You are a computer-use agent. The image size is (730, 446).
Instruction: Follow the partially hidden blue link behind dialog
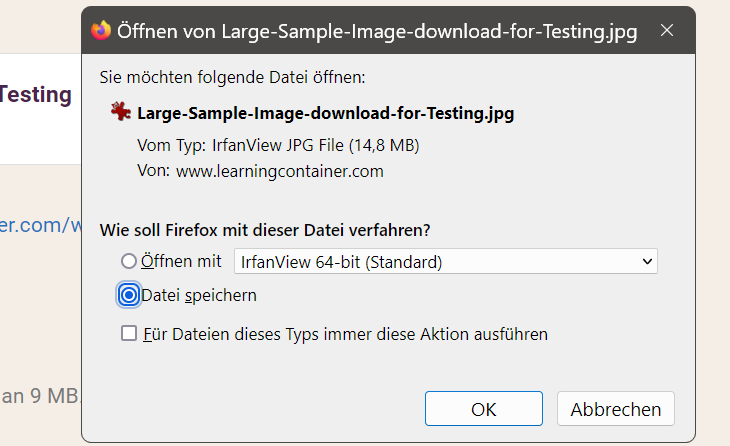(x=40, y=226)
